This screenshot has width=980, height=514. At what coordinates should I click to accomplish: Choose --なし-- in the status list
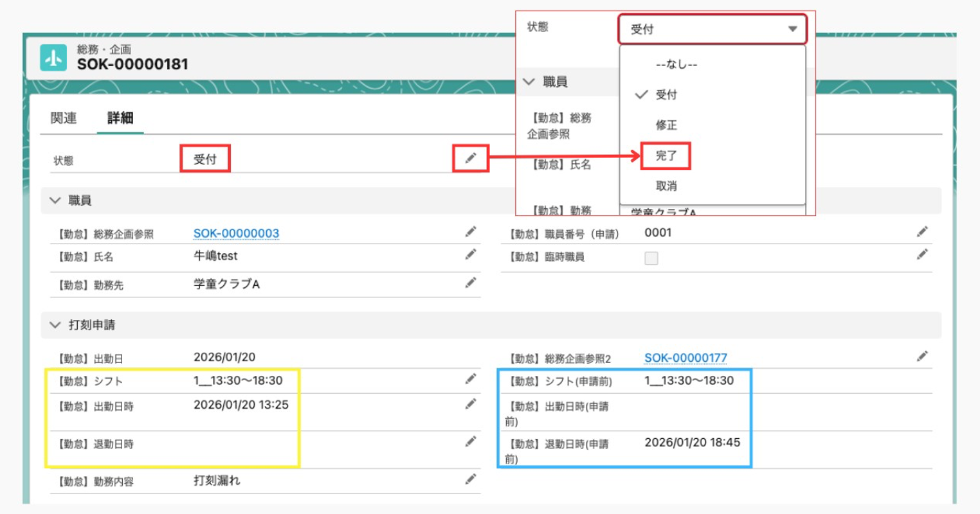point(676,64)
